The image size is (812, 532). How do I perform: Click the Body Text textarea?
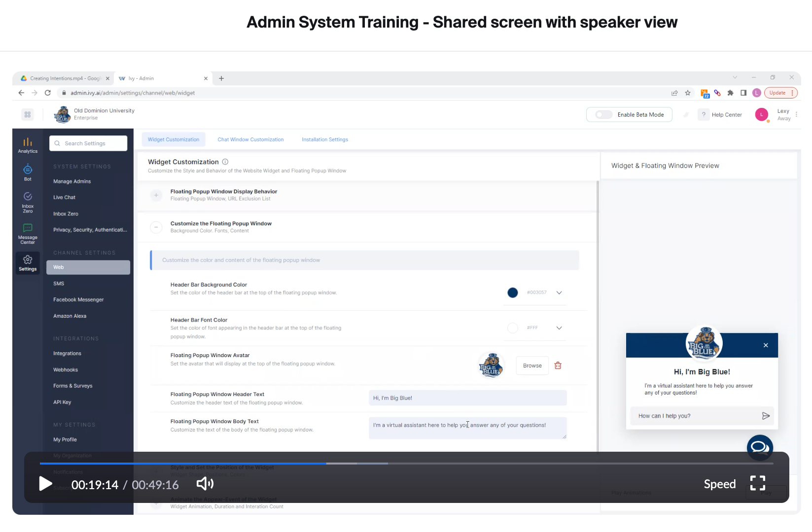[x=467, y=428]
